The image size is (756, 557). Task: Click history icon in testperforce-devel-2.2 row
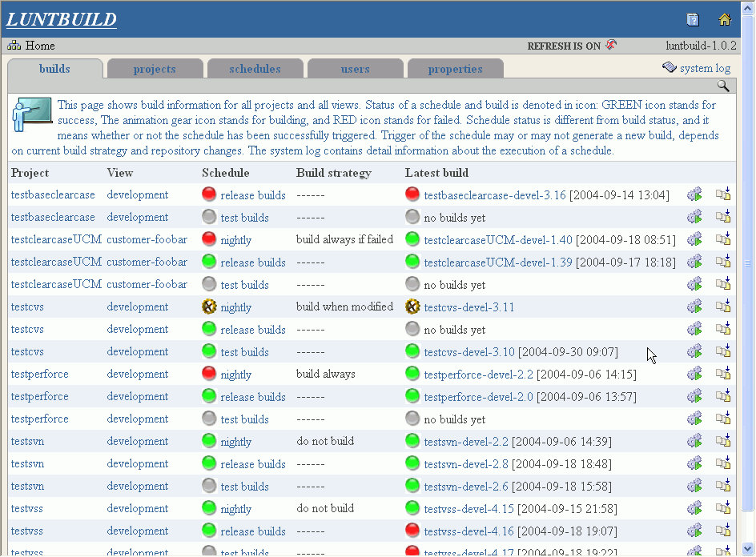(x=723, y=374)
